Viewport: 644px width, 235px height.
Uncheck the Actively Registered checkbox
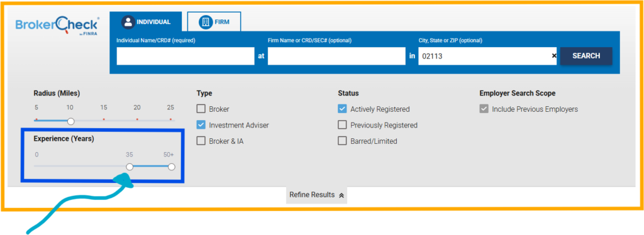342,109
